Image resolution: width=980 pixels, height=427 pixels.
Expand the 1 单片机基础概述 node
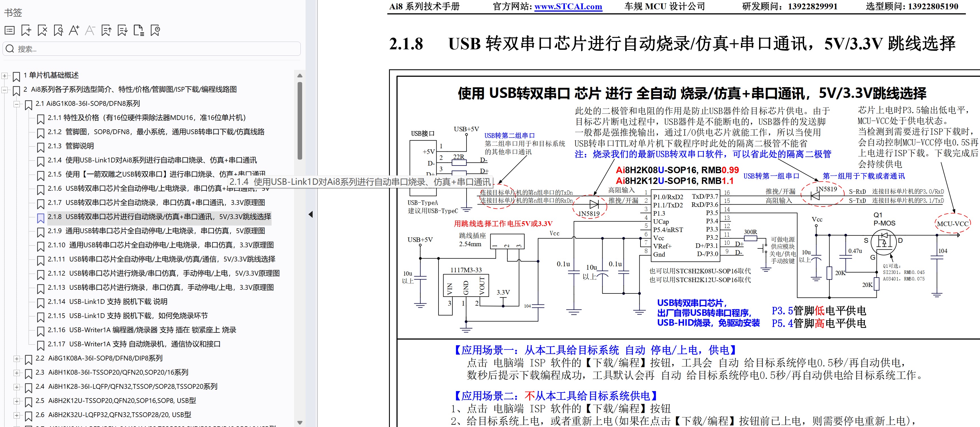5,76
